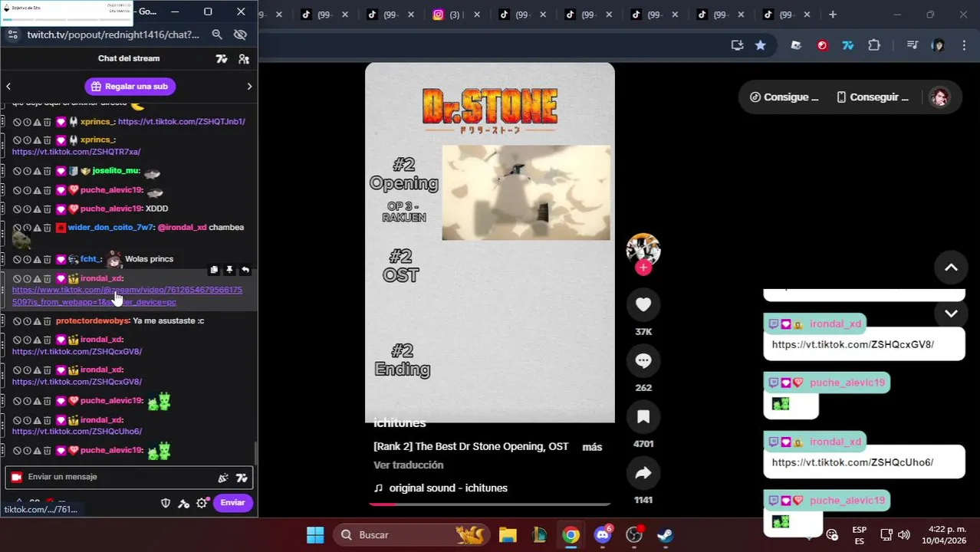Open the TikTok comments bubble icon
980x552 pixels.
pyautogui.click(x=643, y=360)
